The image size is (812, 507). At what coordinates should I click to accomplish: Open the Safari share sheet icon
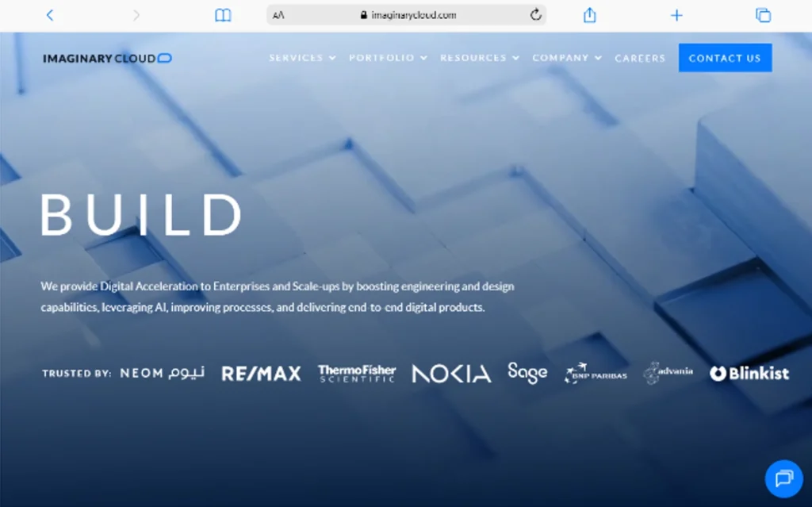(590, 15)
